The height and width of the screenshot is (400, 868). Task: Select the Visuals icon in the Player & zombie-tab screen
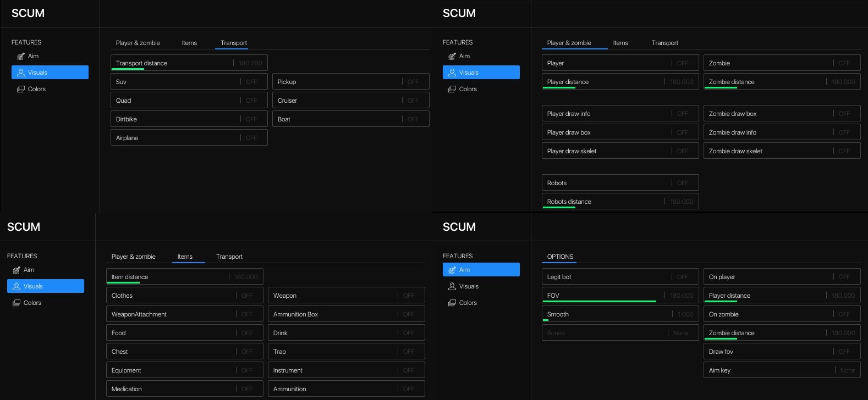tap(452, 73)
